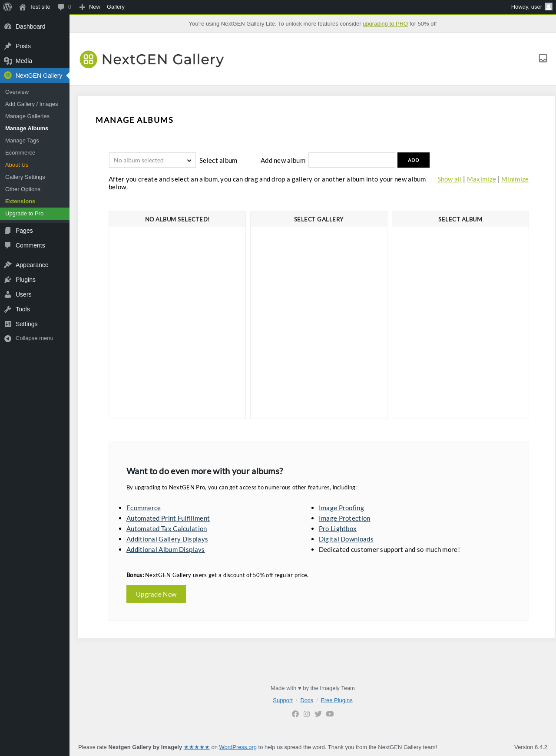Open the YouTube icon in footer
The image size is (556, 756).
pyautogui.click(x=330, y=714)
